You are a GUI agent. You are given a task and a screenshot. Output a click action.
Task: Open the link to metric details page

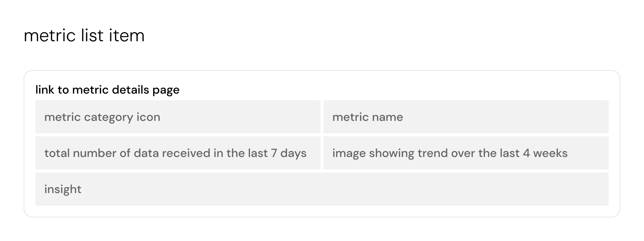click(x=107, y=90)
